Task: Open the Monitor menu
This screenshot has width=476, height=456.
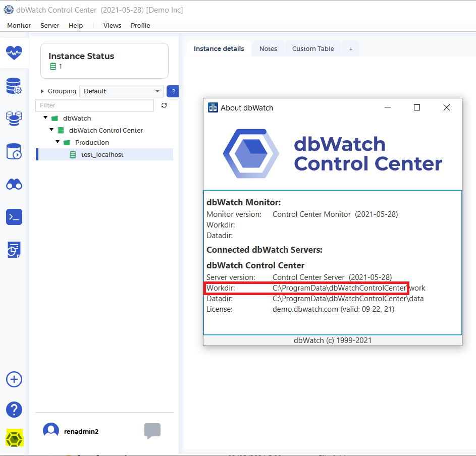Action: click(x=19, y=26)
